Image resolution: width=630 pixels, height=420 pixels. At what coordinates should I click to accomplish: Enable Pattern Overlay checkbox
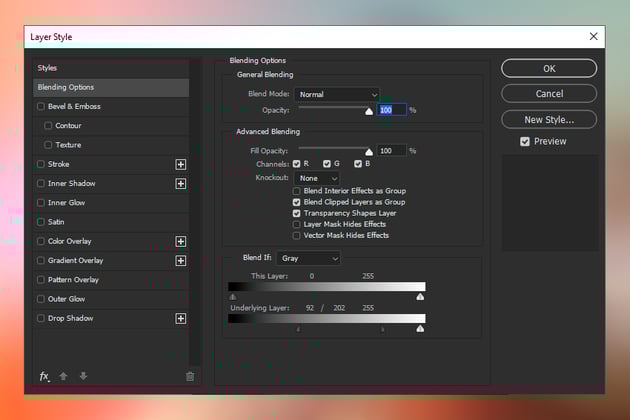point(41,280)
